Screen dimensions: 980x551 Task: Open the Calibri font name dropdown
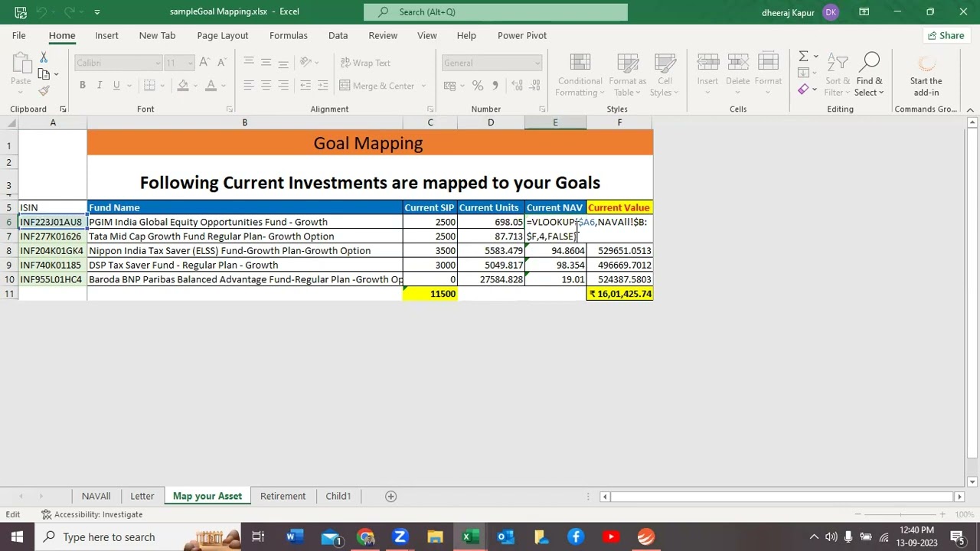158,63
